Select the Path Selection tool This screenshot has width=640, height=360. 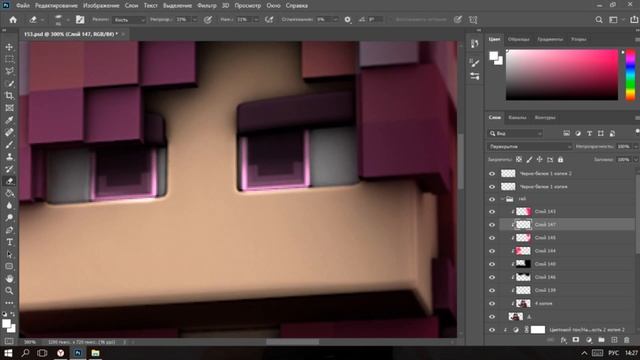(x=9, y=254)
